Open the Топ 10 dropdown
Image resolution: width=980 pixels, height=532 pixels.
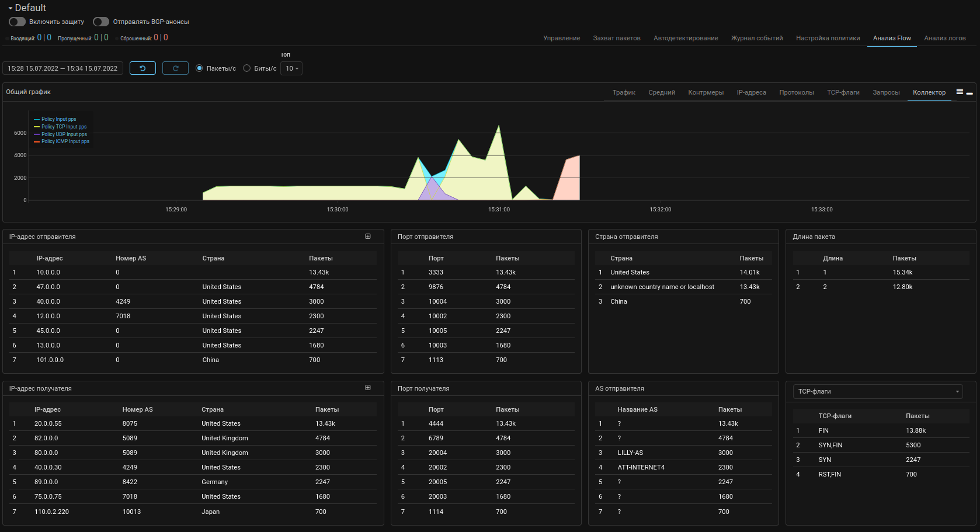point(291,68)
